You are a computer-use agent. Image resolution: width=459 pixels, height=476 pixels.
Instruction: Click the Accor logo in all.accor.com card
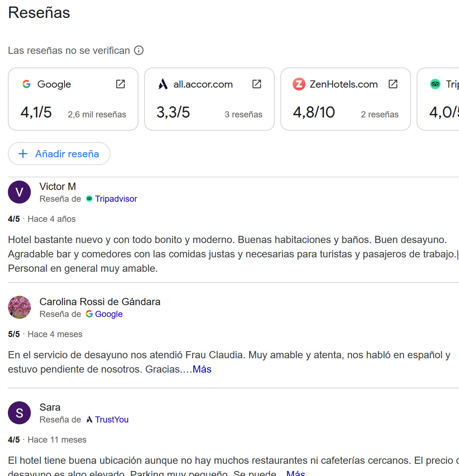pos(163,84)
